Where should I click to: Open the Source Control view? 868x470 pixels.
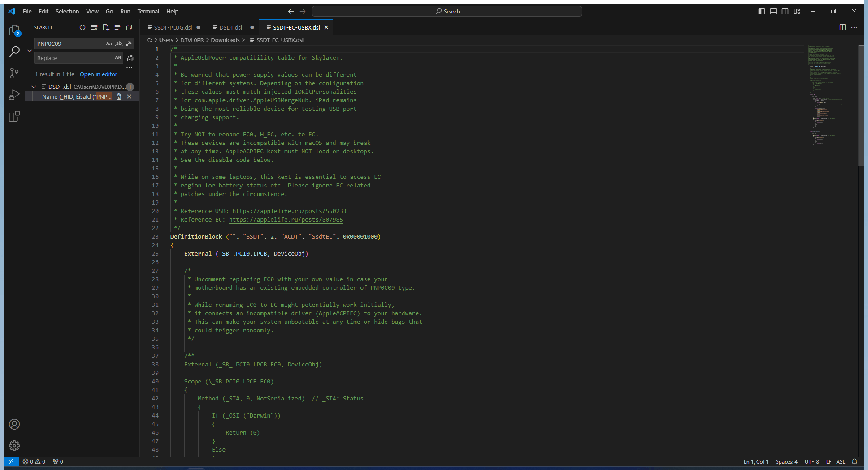point(14,73)
